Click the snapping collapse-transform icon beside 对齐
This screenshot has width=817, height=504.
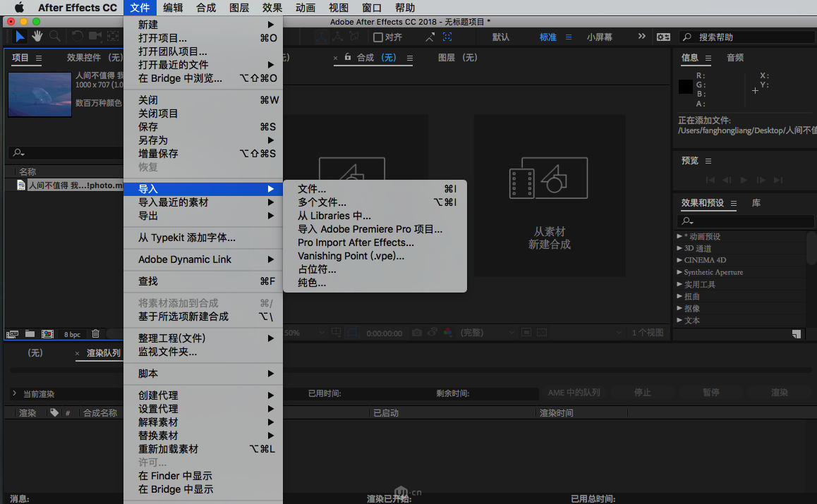pyautogui.click(x=430, y=37)
